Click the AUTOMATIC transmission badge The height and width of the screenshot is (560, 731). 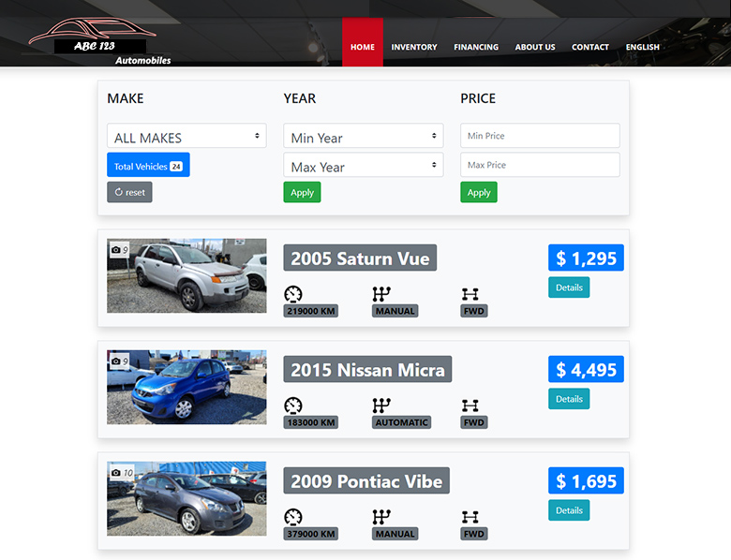coord(401,422)
